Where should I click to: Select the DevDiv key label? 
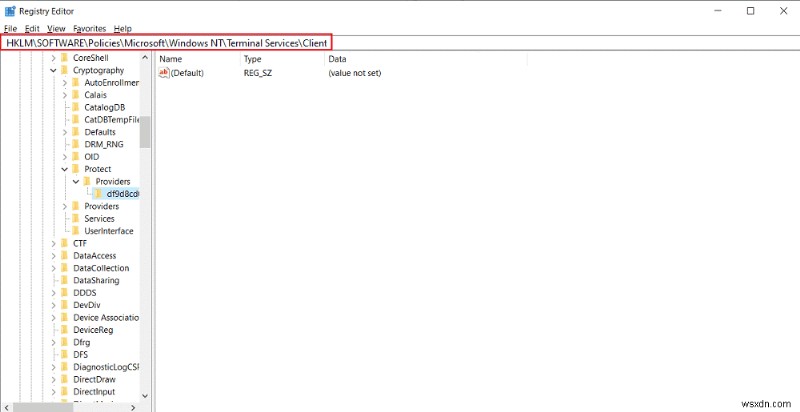(87, 305)
